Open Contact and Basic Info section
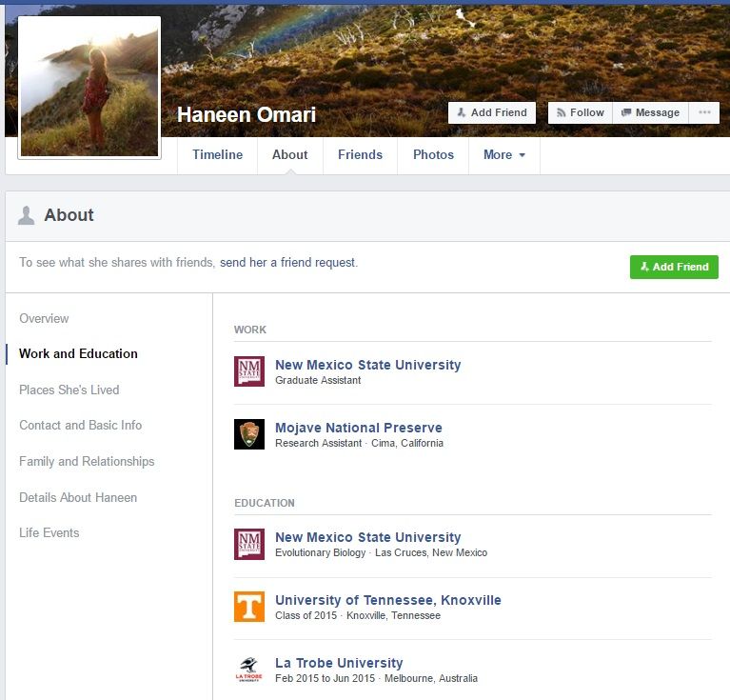Image resolution: width=730 pixels, height=700 pixels. (x=80, y=425)
